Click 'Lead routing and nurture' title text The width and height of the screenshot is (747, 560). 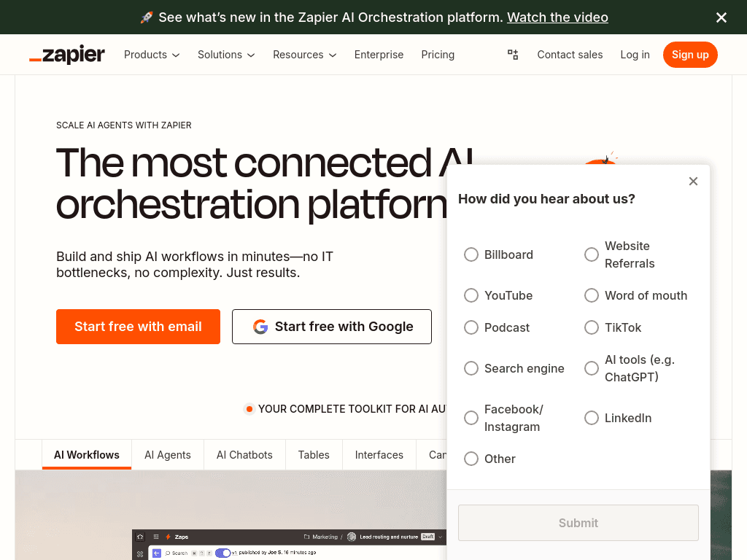point(389,537)
